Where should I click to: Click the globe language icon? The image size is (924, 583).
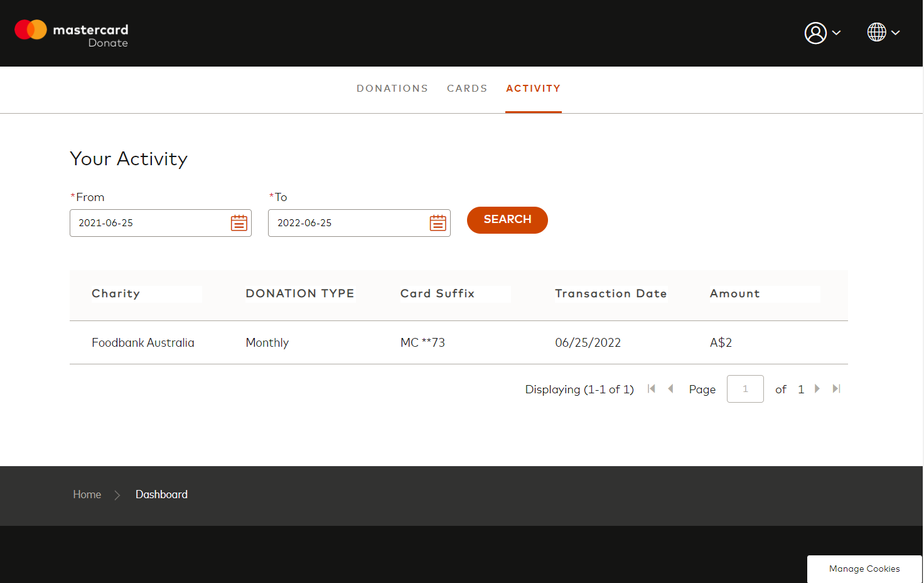click(876, 32)
